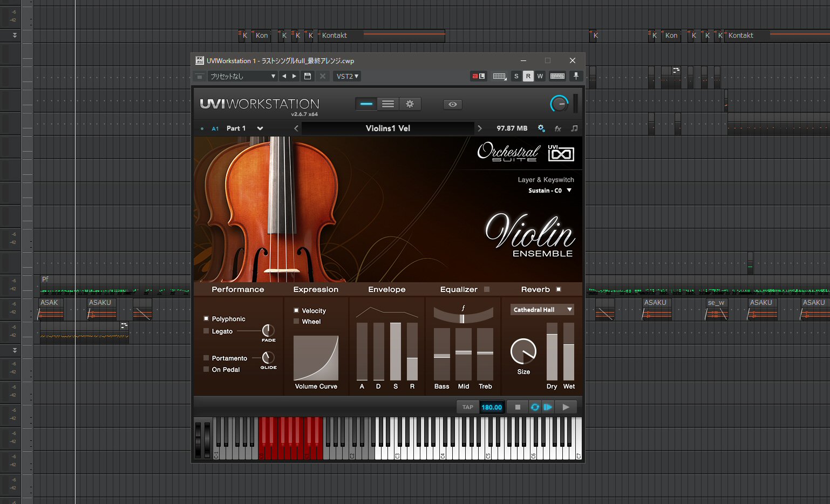Click the Volume Curve graph
Screen dimensions: 830x504
pos(316,358)
